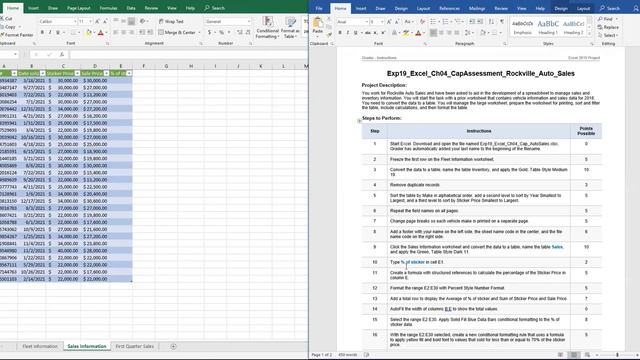
Task: Click Word's Sort icon
Action: (x=491, y=22)
